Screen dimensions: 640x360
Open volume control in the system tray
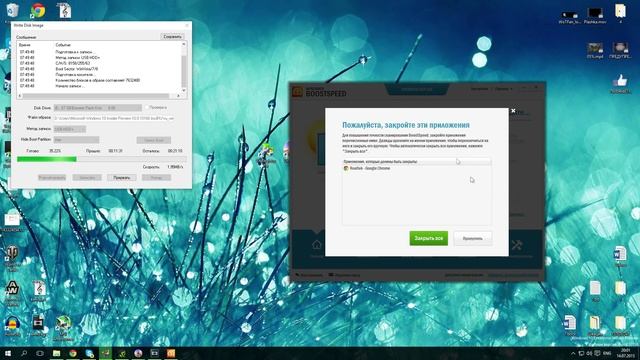click(x=589, y=353)
